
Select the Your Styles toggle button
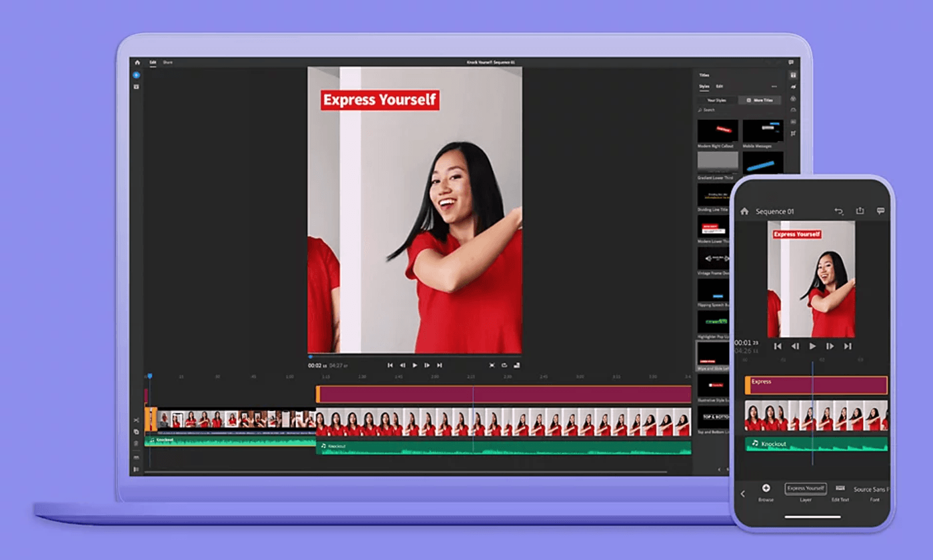pyautogui.click(x=717, y=100)
